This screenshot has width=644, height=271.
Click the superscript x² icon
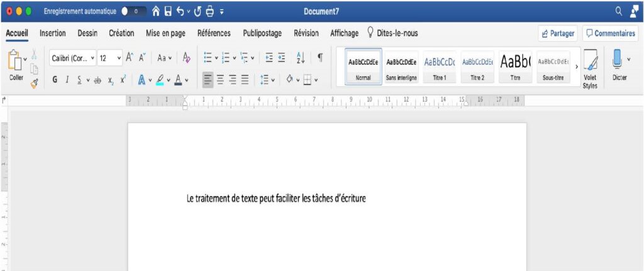[123, 80]
